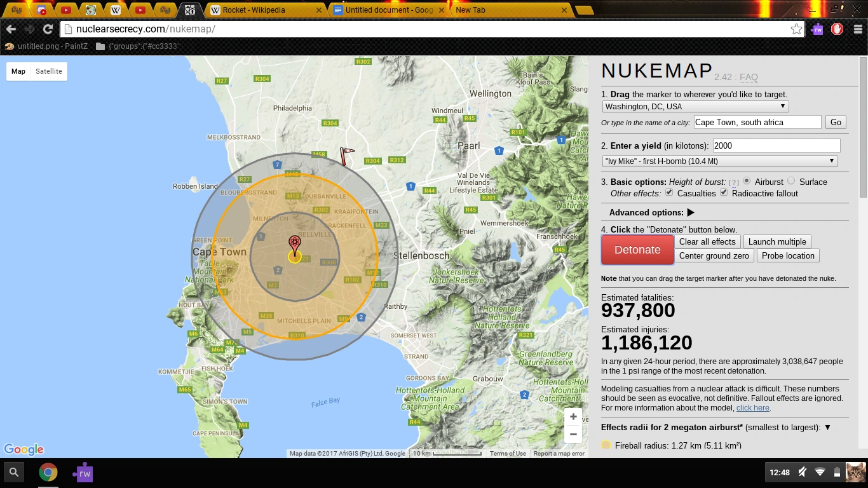
Task: Click the browser forward arrow
Action: (x=29, y=29)
